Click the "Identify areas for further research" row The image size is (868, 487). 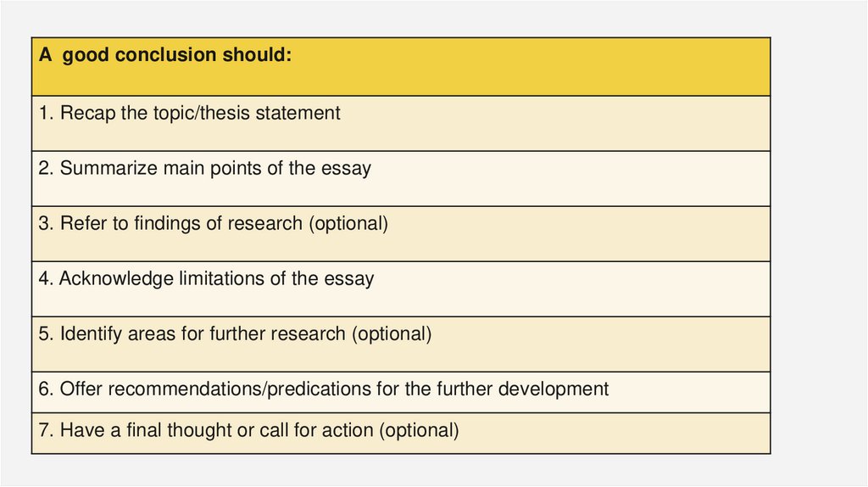[x=400, y=344]
